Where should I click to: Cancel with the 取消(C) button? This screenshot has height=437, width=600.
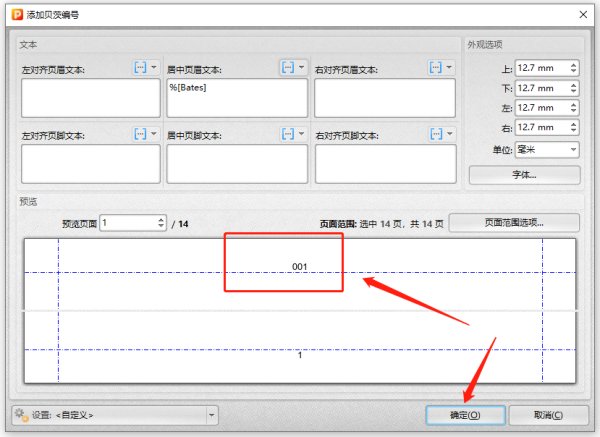click(548, 416)
